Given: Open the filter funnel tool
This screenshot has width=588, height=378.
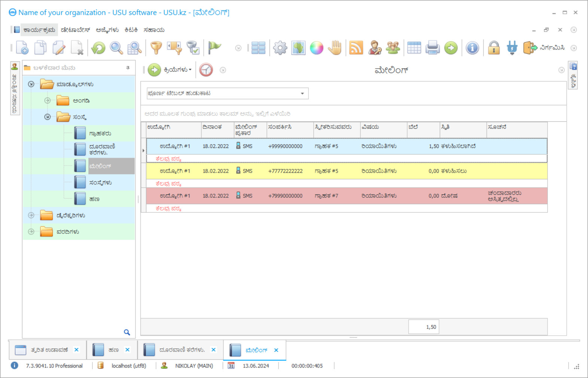Looking at the screenshot, I should pos(156,48).
